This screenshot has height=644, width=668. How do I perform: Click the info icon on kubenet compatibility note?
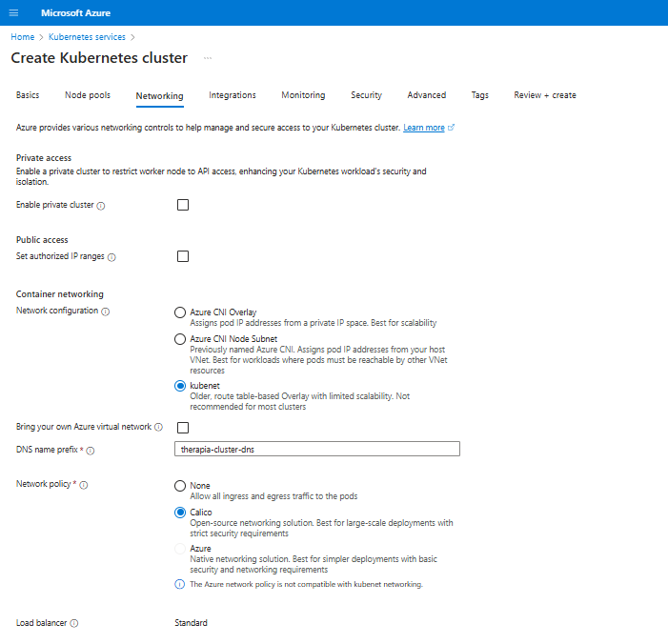(x=180, y=584)
